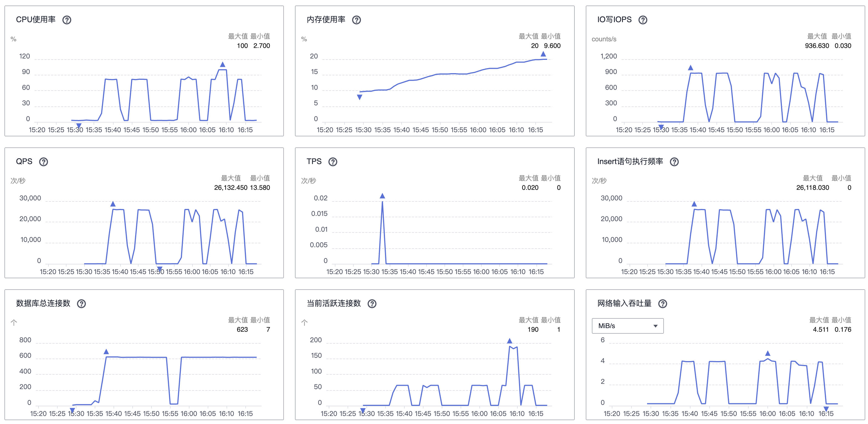Click max marker on 内存使用率 chart
Screen dimensions: 868x424
coord(543,54)
